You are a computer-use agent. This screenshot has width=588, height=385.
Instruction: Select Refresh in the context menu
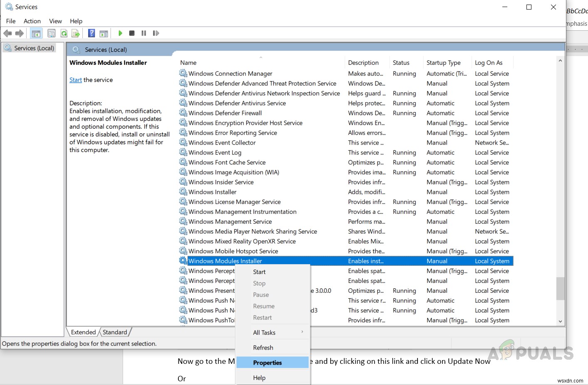click(263, 348)
